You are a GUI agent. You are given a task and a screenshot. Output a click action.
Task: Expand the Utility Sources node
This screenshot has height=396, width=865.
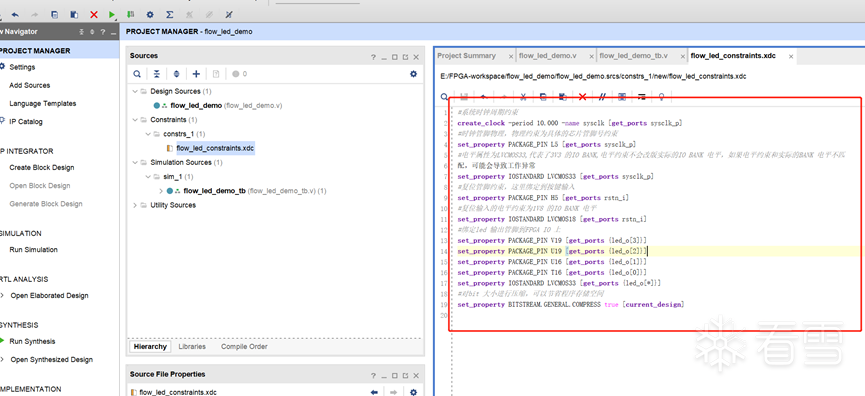[x=135, y=205]
